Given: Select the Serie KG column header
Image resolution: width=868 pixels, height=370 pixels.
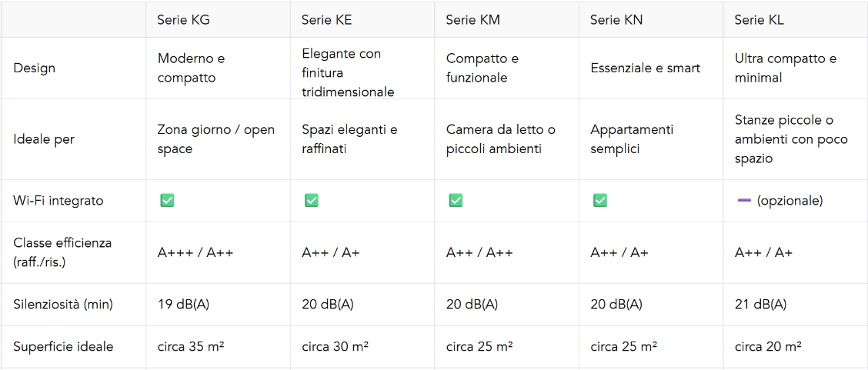Looking at the screenshot, I should 218,20.
